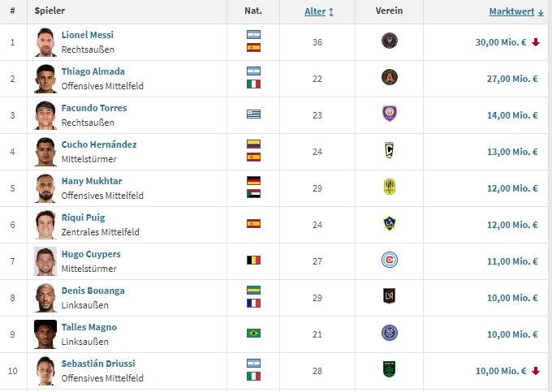Viewport: 552px width, 392px height.
Task: Click Columbus Crew crest for Cucho Hernández
Action: coord(390,150)
